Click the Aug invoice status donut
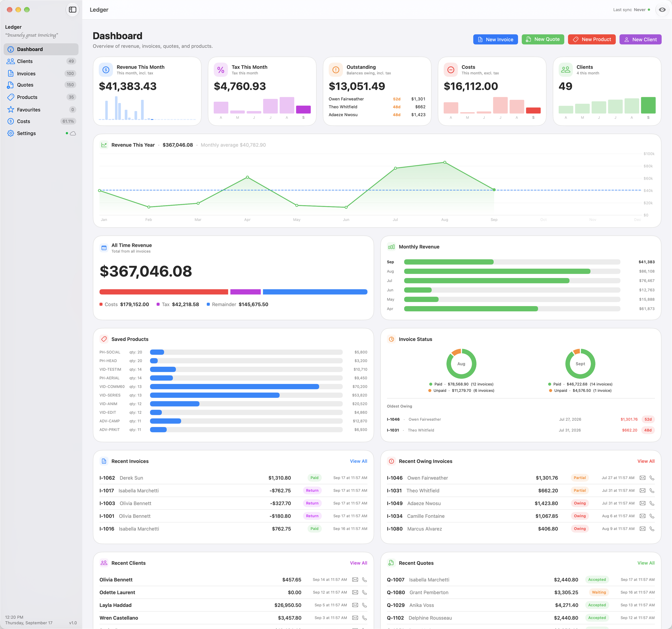This screenshot has height=629, width=672. point(461,364)
